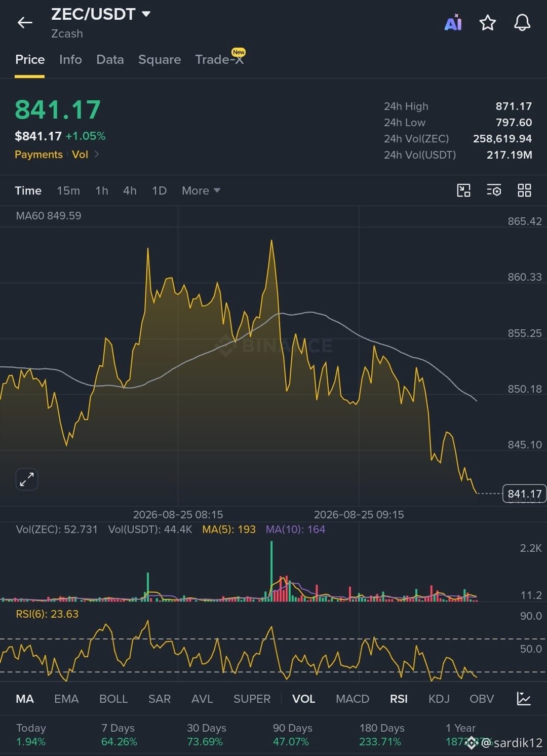This screenshot has height=756, width=547.
Task: Tap the Today 1.94% performance
Action: click(31, 735)
